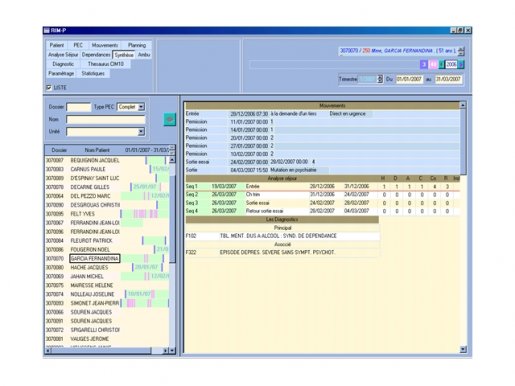Open the Thesaurus CIM10 button
Image resolution: width=515 pixels, height=386 pixels.
(x=105, y=64)
